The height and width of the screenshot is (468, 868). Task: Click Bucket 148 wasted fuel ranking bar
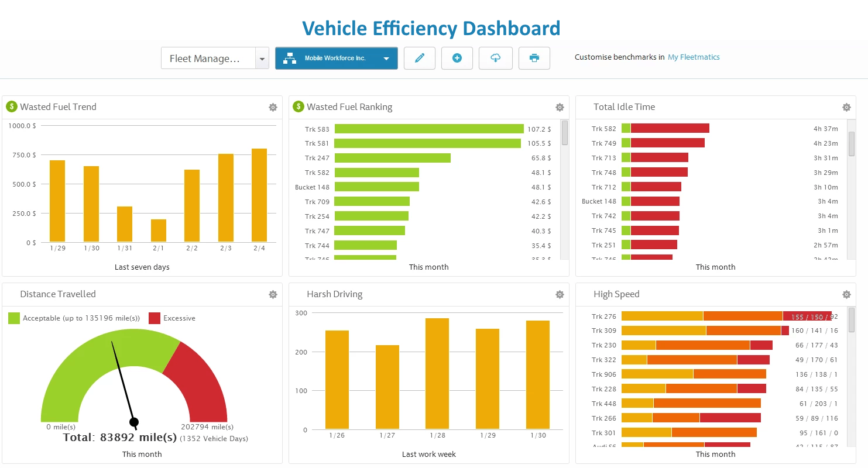click(377, 187)
